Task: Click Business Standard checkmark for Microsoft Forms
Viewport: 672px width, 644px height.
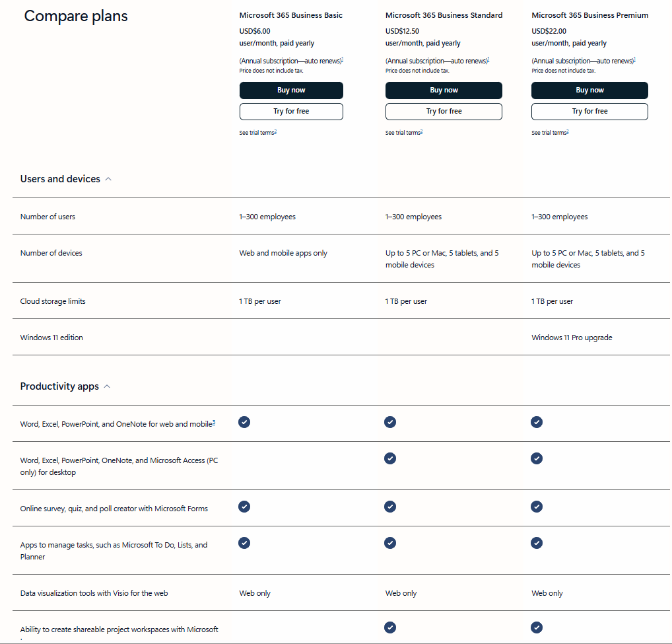Action: [x=390, y=507]
